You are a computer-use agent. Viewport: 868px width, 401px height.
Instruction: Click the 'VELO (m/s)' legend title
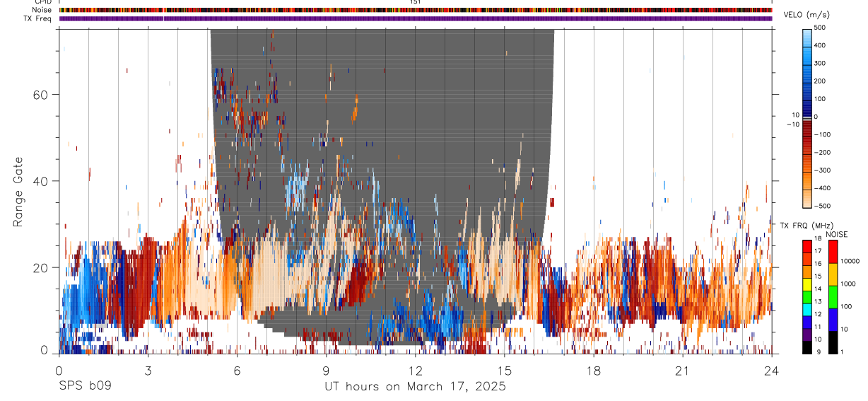click(807, 15)
